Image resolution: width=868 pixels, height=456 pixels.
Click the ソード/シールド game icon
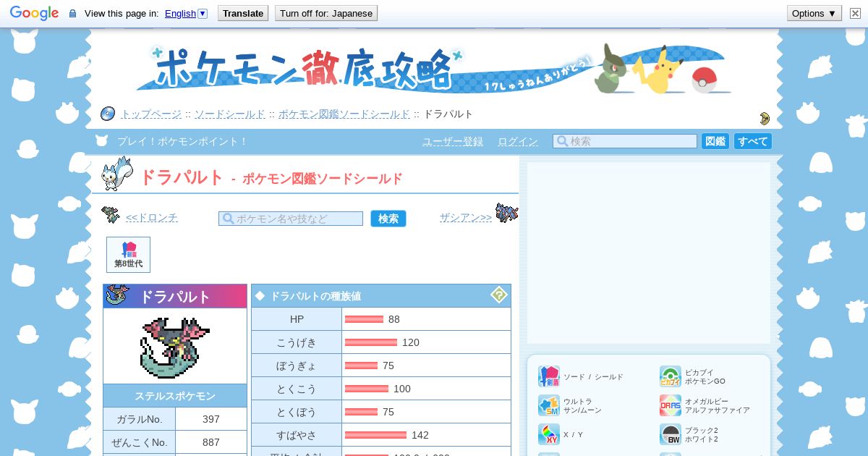click(549, 376)
